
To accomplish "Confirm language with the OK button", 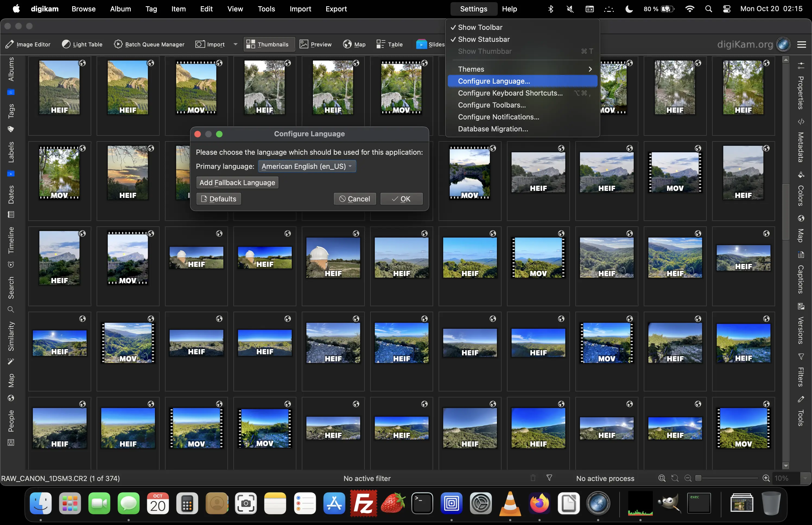I will pyautogui.click(x=401, y=199).
